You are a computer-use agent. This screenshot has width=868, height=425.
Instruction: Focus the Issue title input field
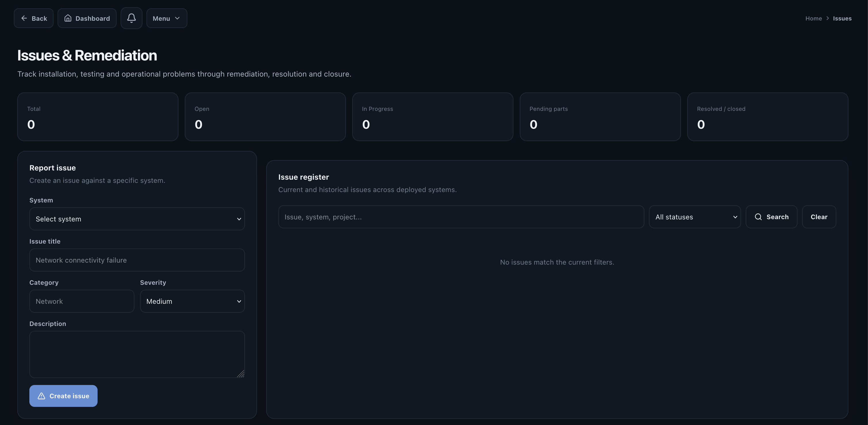(x=137, y=260)
